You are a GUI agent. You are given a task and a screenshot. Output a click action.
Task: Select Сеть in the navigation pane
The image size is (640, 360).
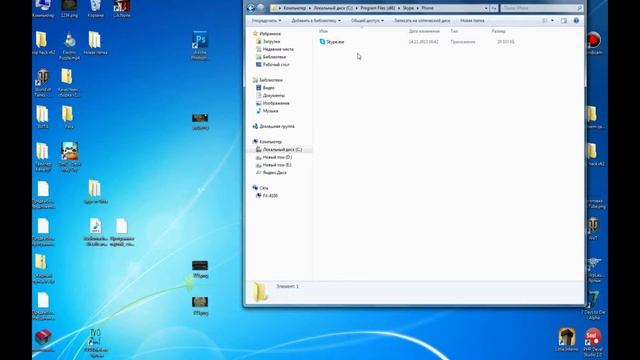tap(263, 188)
